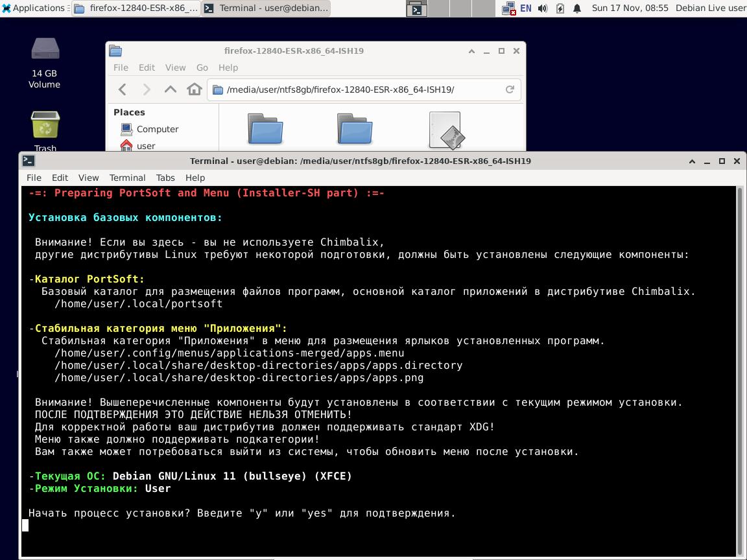Open the network connection tray icon
The image size is (747, 560).
click(x=509, y=8)
